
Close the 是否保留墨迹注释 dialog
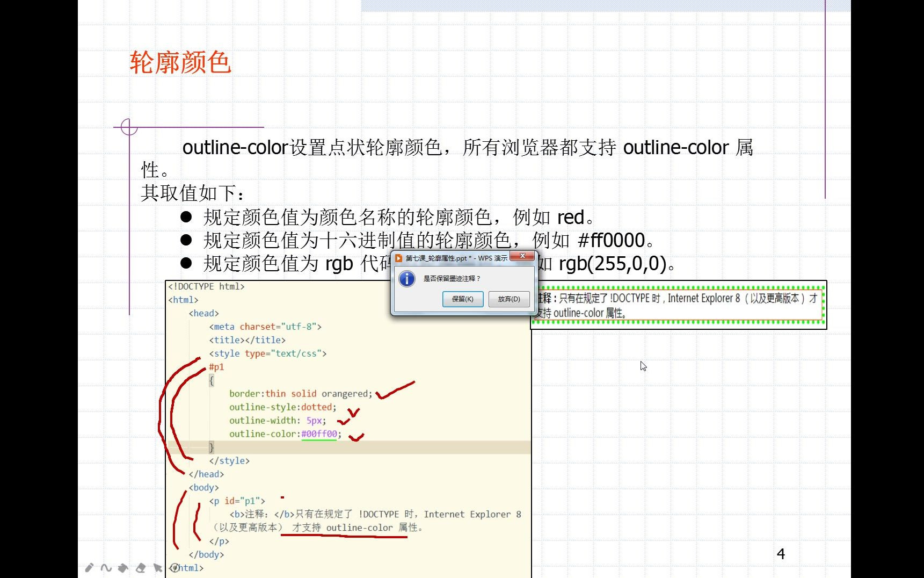click(522, 256)
